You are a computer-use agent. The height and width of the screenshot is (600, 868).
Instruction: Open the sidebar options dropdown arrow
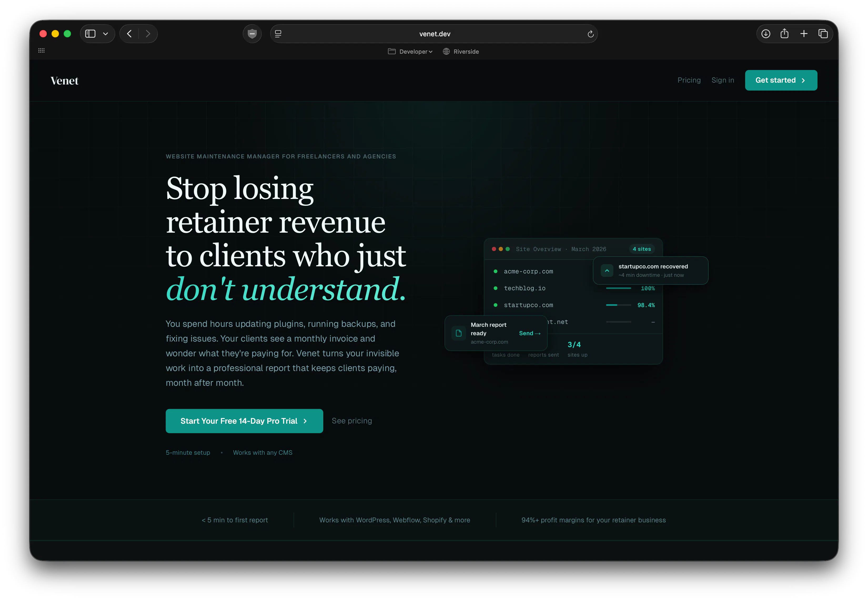105,34
